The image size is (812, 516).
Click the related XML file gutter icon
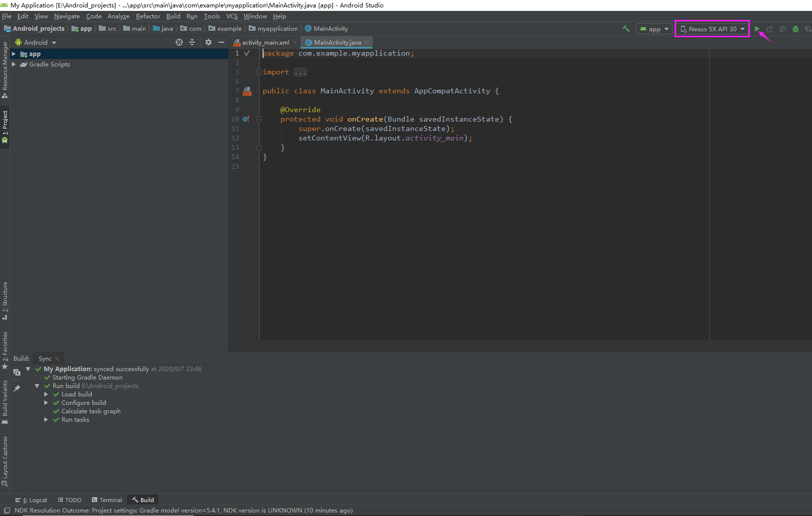[x=247, y=91]
